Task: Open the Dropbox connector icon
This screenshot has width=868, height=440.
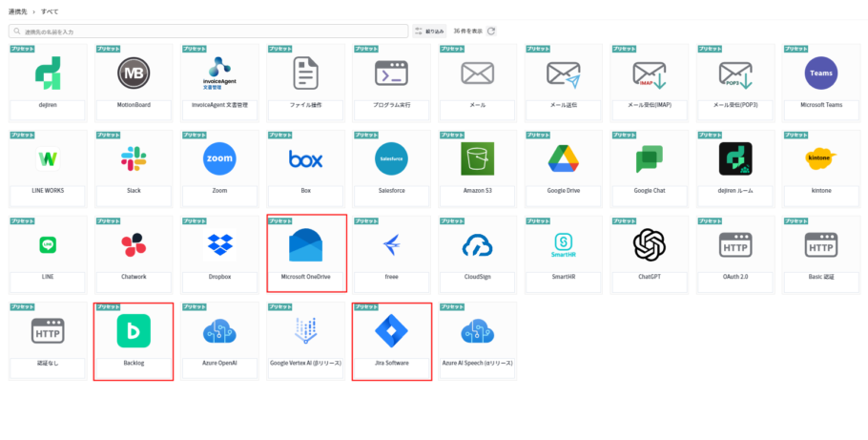Action: [219, 245]
